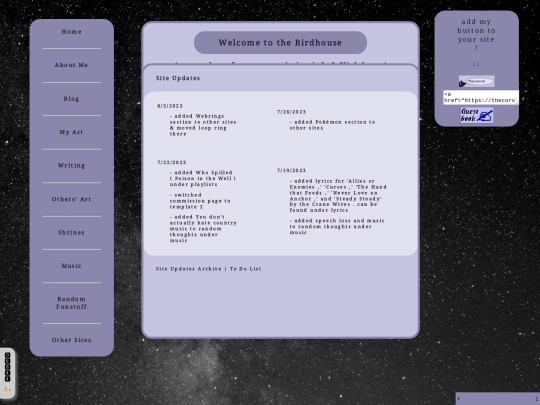Click the 8/5/2023 update date
The height and width of the screenshot is (405, 540).
[x=170, y=106]
